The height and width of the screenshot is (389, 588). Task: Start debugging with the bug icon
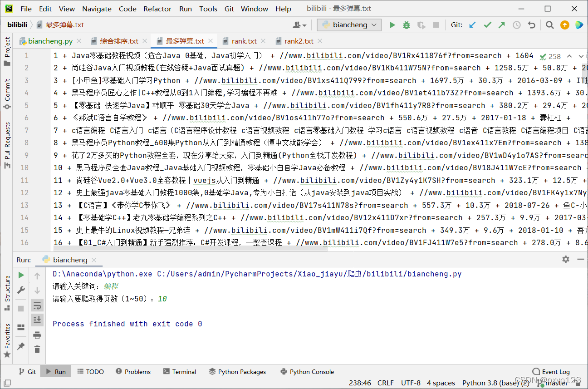(407, 25)
